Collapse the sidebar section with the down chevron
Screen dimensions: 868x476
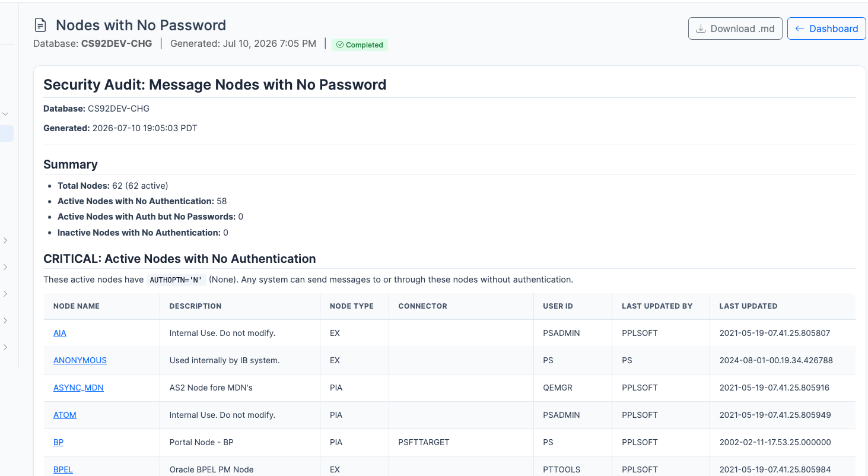tap(5, 113)
